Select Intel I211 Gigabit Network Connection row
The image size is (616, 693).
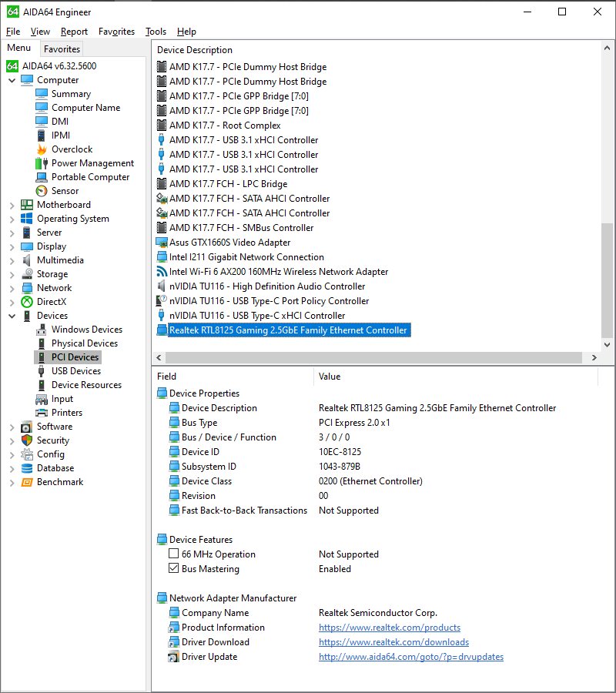pos(246,257)
